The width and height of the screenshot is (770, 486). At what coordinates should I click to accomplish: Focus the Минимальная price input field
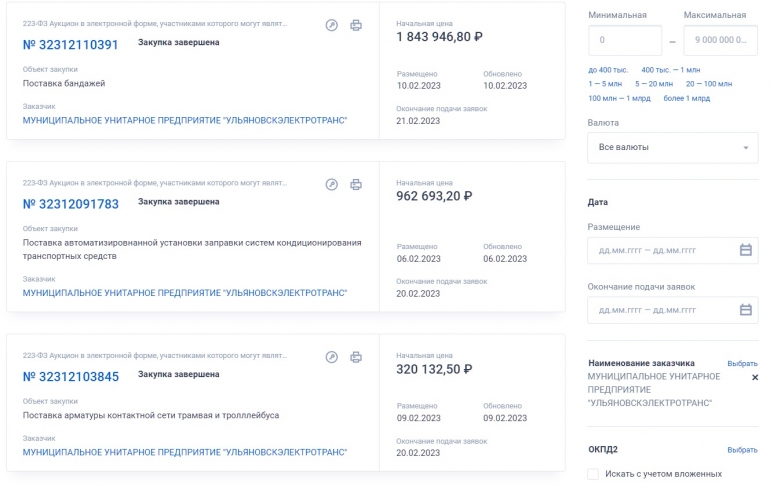[x=624, y=40]
